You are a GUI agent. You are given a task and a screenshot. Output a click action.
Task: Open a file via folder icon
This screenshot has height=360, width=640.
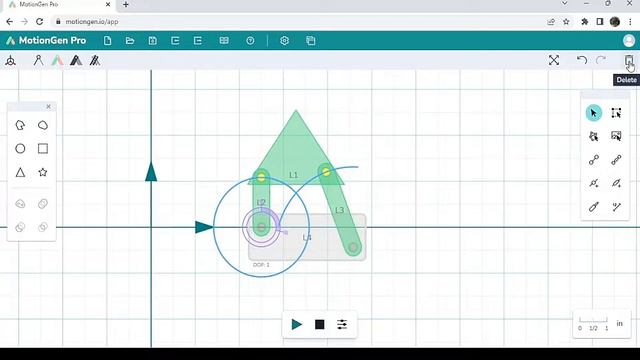(130, 40)
